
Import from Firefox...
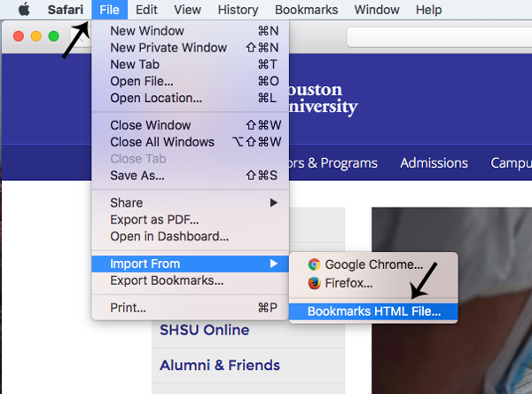point(373,283)
